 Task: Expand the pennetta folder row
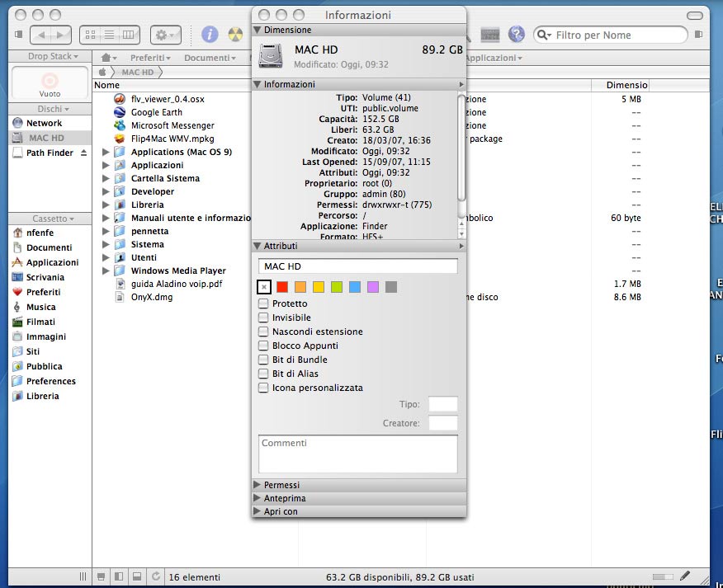point(106,231)
